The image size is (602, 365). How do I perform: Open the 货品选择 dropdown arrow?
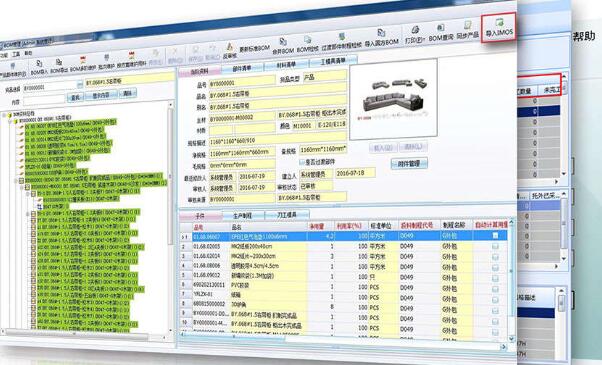click(80, 84)
